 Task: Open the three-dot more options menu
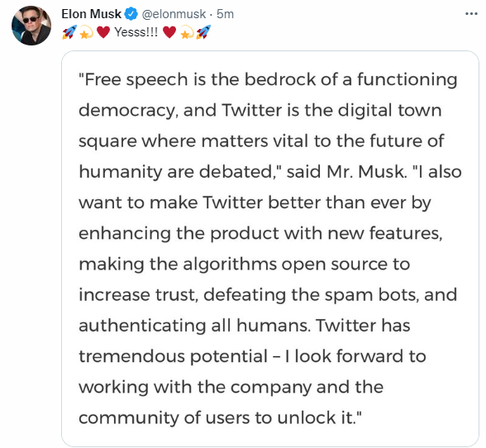(471, 14)
